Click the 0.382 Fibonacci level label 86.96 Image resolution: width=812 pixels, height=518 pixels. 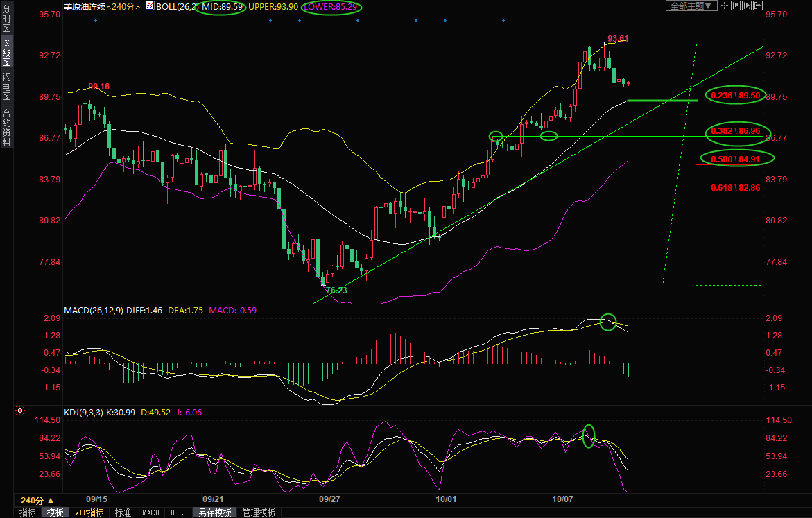click(736, 130)
